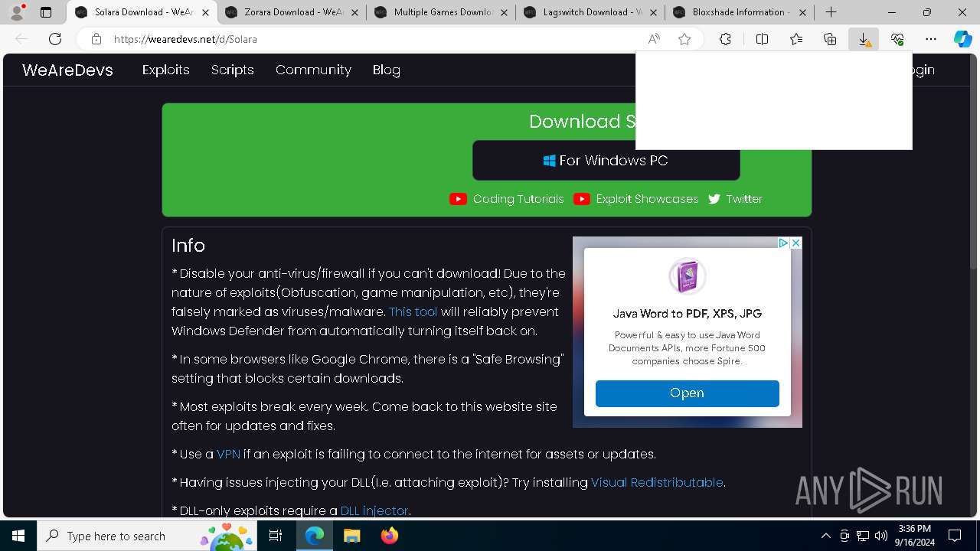Open the Collections icon

point(830,39)
